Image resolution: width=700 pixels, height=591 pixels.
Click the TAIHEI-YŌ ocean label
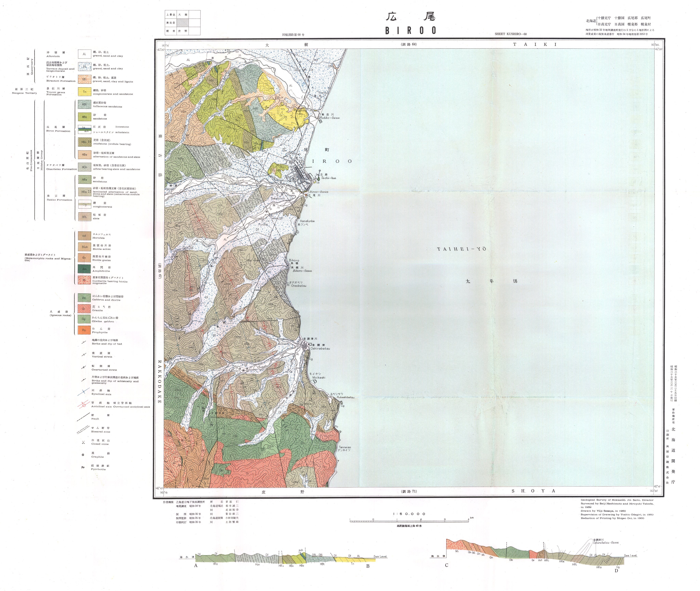tap(461, 249)
